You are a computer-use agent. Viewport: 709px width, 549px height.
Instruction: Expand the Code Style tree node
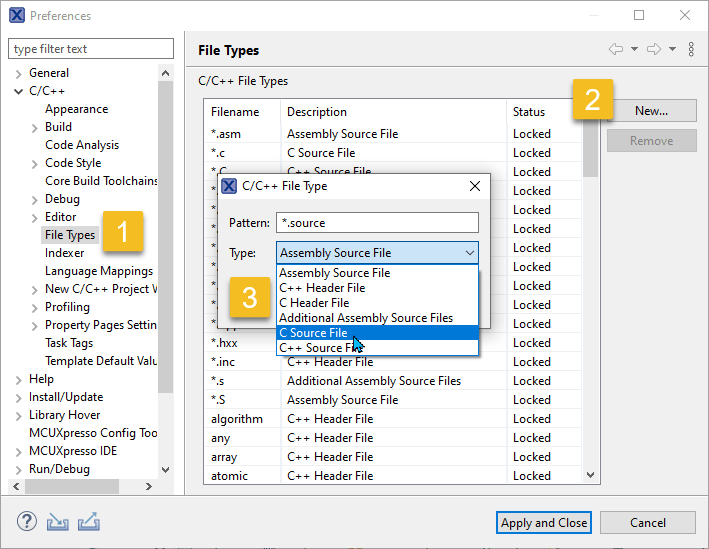point(34,163)
